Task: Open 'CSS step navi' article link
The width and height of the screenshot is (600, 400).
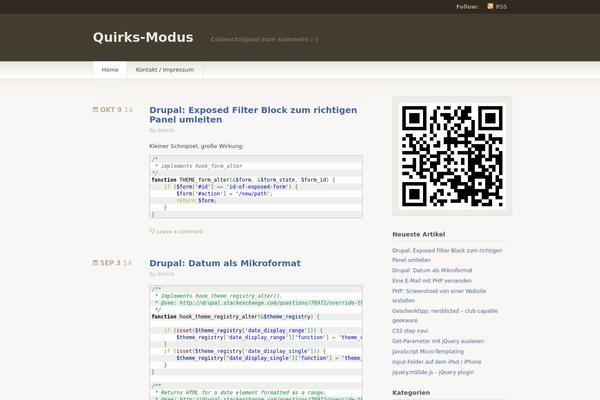Action: (410, 331)
